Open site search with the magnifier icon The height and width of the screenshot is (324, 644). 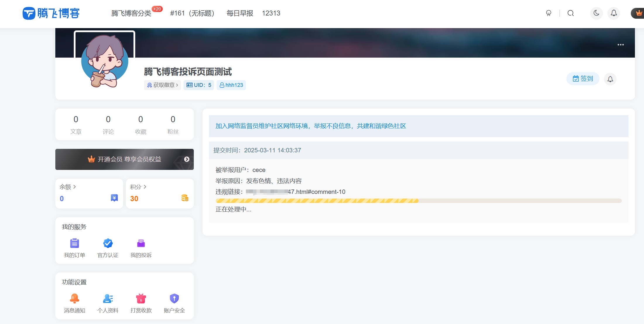point(570,13)
